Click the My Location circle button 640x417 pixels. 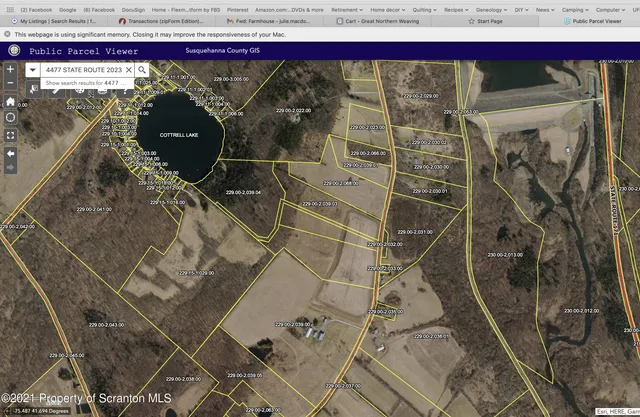click(10, 118)
